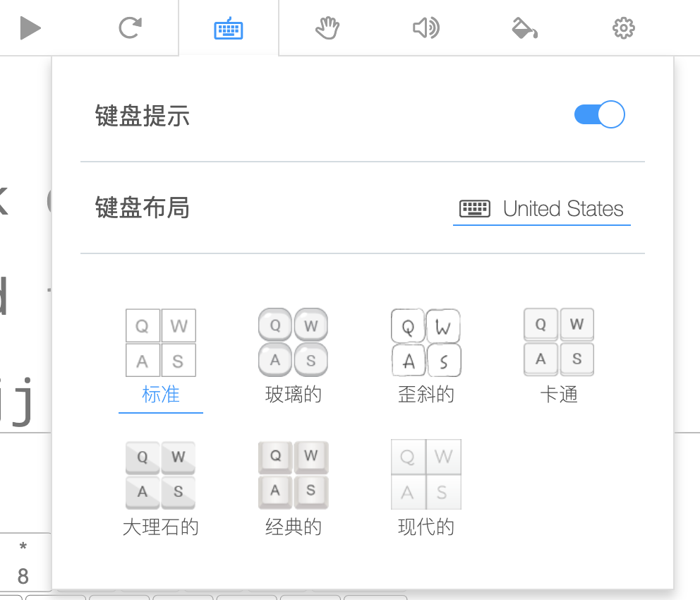This screenshot has height=600, width=700.
Task: Open the theme color icon
Action: click(524, 28)
